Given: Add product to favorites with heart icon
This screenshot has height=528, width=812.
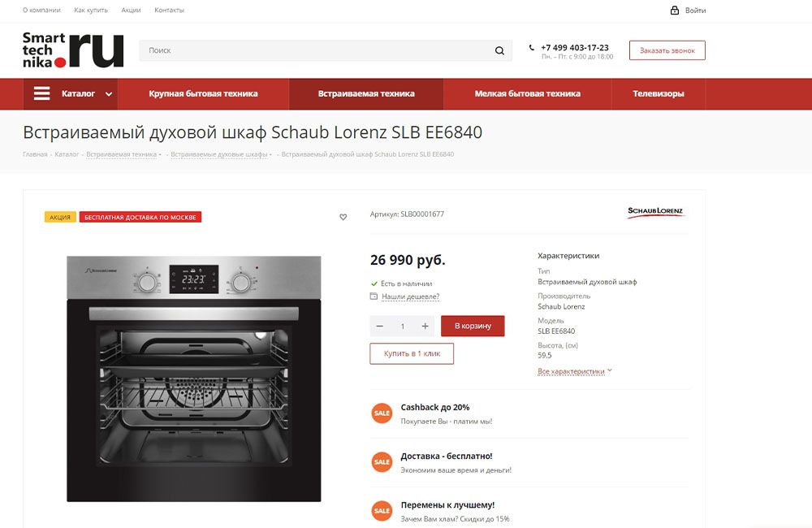Looking at the screenshot, I should (343, 217).
